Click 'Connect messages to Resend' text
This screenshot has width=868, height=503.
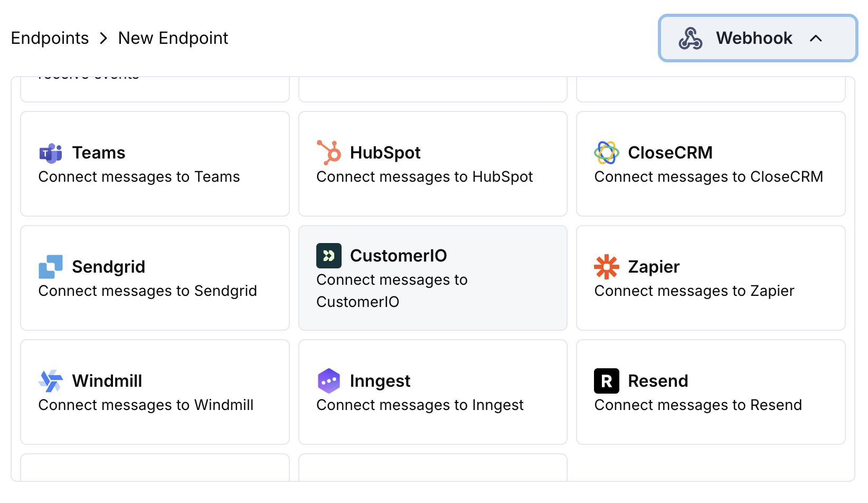pyautogui.click(x=699, y=405)
